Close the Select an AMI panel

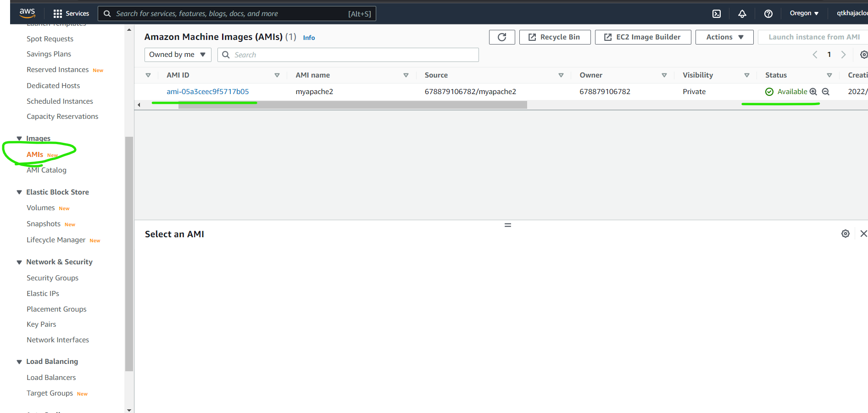pos(863,234)
